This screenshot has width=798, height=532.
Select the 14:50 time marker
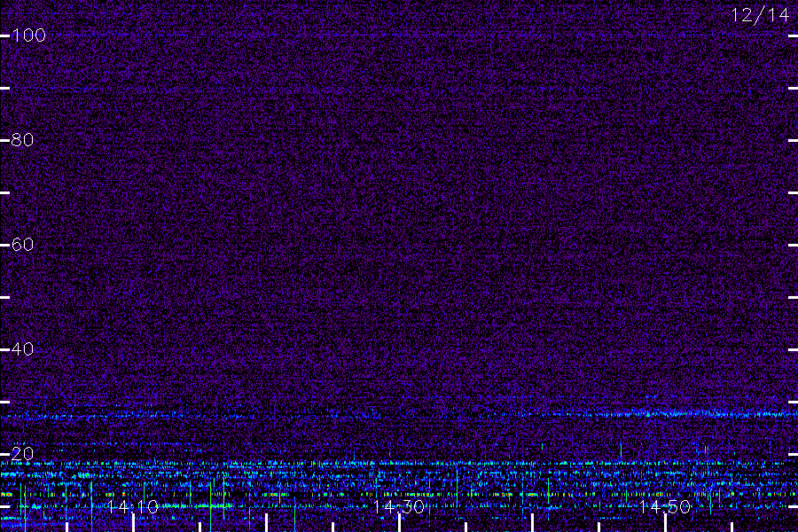click(665, 506)
